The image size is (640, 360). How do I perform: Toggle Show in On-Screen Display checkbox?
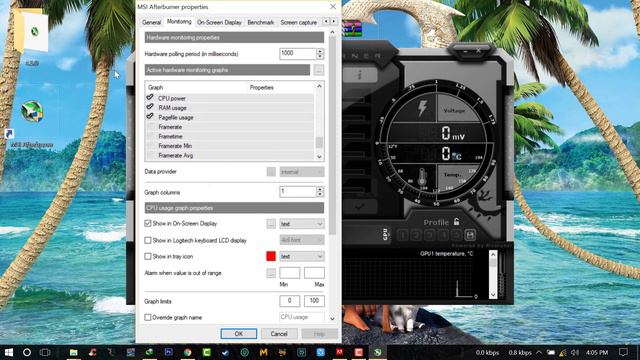tap(148, 223)
